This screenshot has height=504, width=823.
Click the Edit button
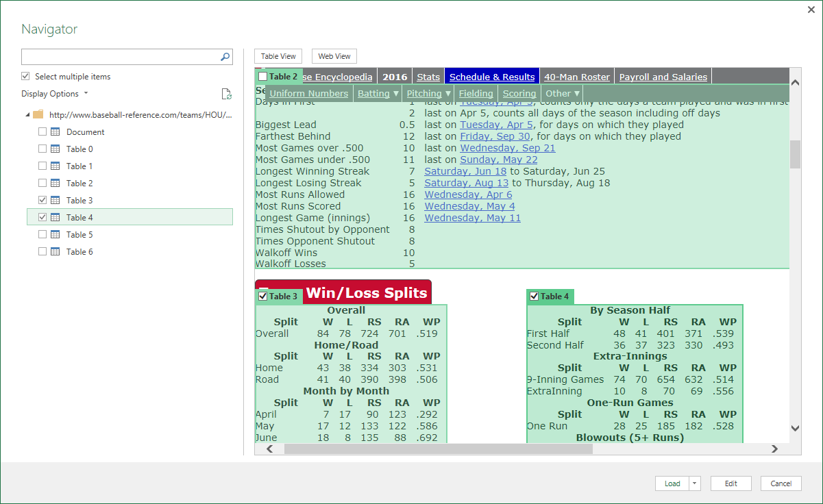pyautogui.click(x=730, y=483)
